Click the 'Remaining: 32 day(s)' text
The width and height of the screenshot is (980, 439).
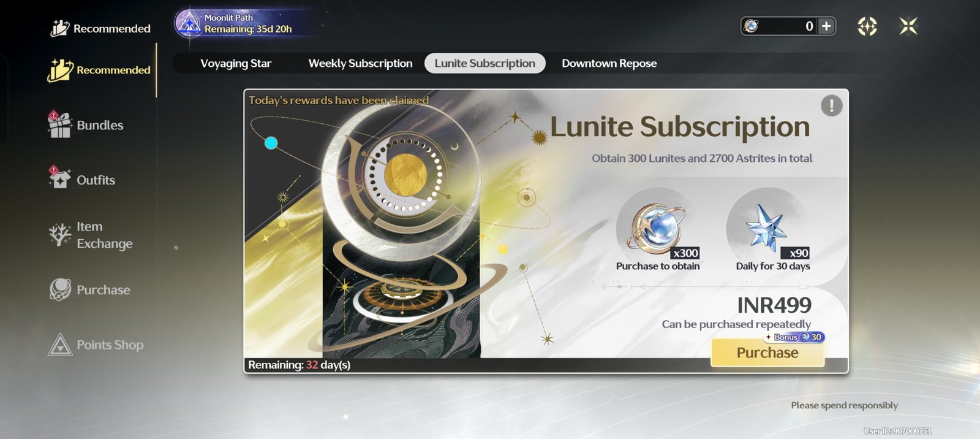299,365
